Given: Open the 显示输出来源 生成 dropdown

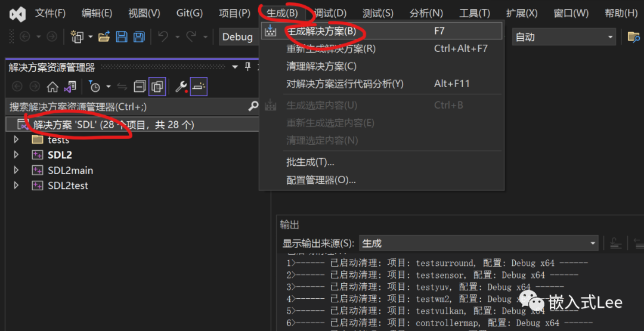Looking at the screenshot, I should point(479,243).
